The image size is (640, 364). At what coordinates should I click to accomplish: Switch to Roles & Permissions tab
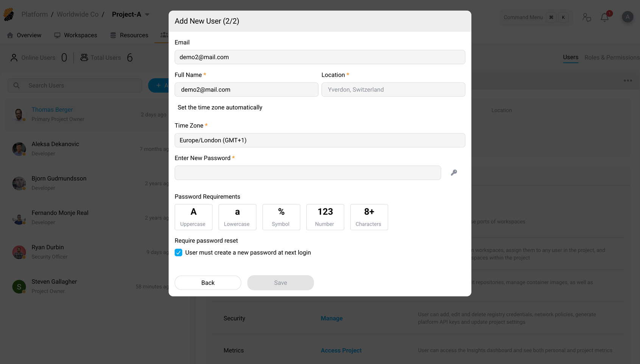pos(612,57)
